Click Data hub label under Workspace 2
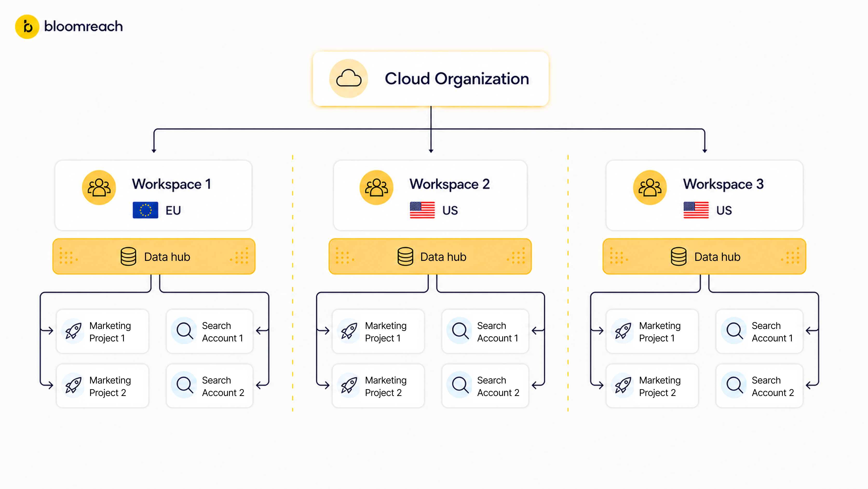 [x=443, y=257]
